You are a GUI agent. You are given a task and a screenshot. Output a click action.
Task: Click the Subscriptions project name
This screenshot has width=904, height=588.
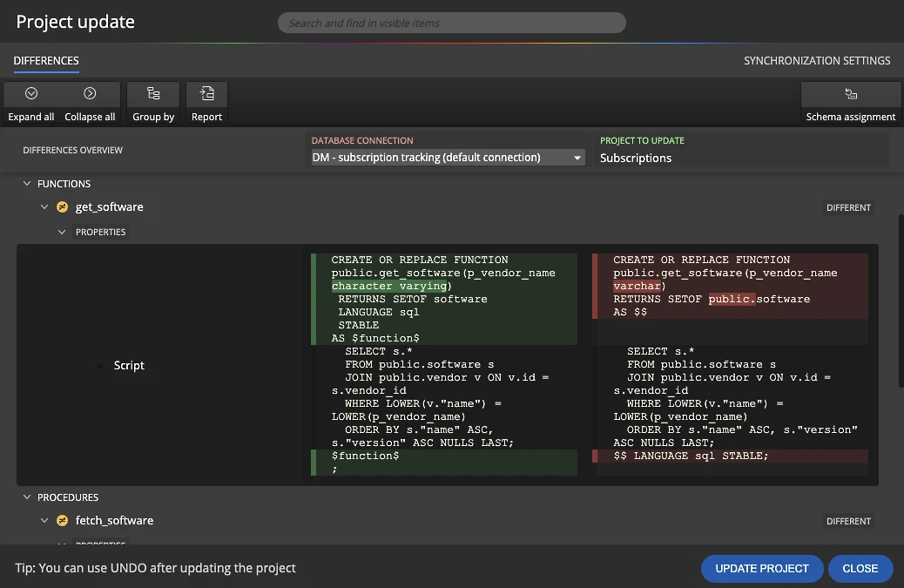(636, 158)
